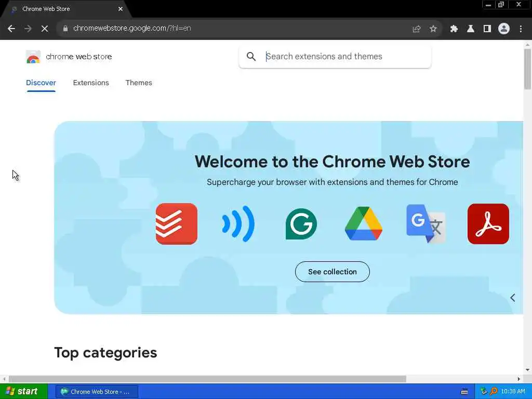The width and height of the screenshot is (532, 399).
Task: Bookmark this tab with the star icon
Action: coord(433,29)
